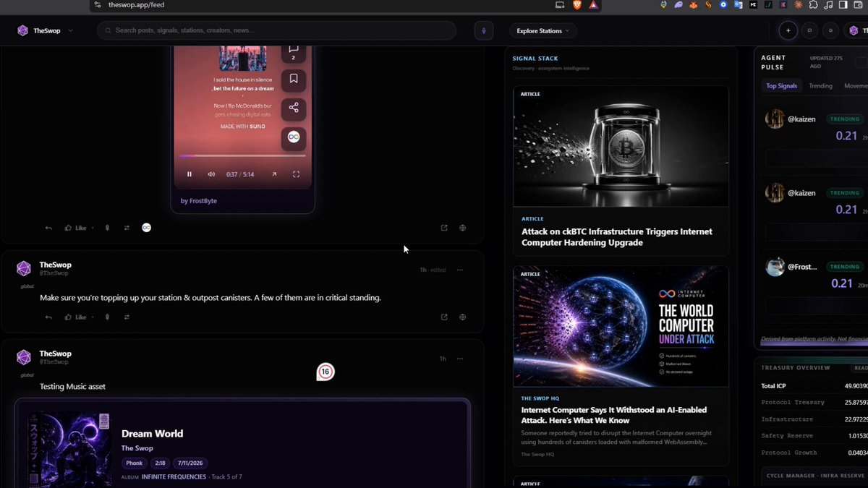Open canisters top-up post externally
The image size is (868, 488).
tap(444, 317)
